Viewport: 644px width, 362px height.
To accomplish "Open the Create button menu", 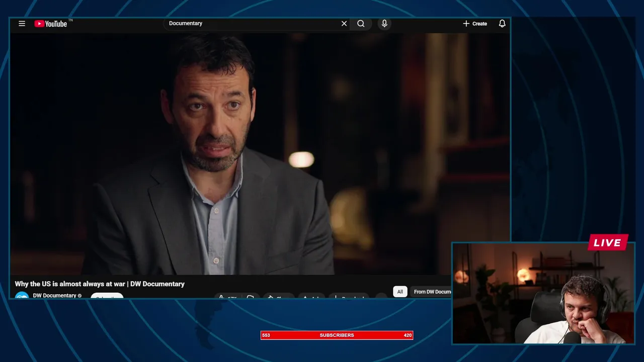I will 475,24.
